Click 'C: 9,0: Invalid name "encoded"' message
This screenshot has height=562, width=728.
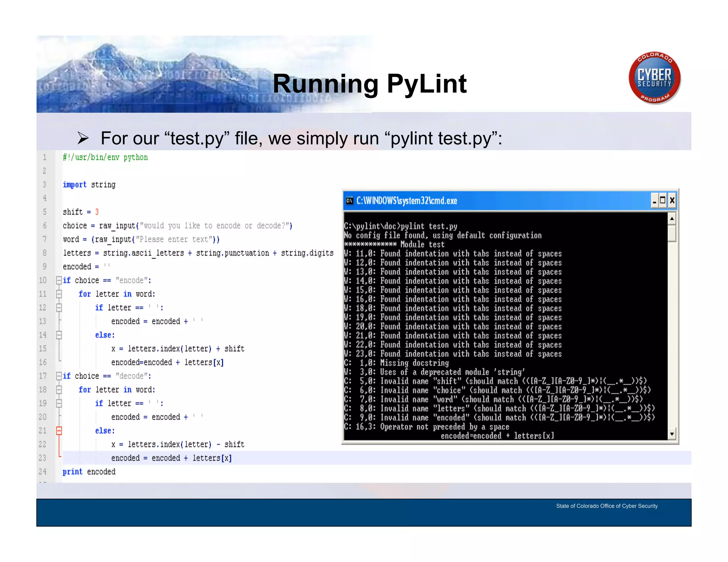pyautogui.click(x=499, y=417)
